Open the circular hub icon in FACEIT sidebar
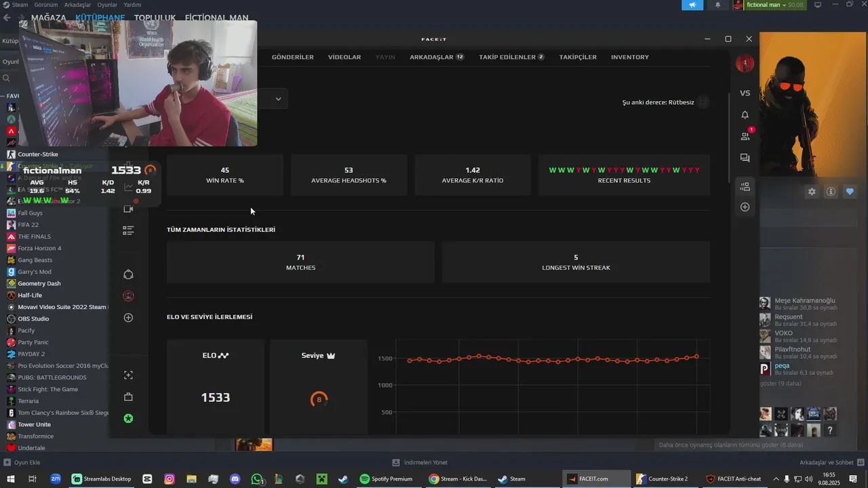The image size is (868, 488). [x=128, y=274]
